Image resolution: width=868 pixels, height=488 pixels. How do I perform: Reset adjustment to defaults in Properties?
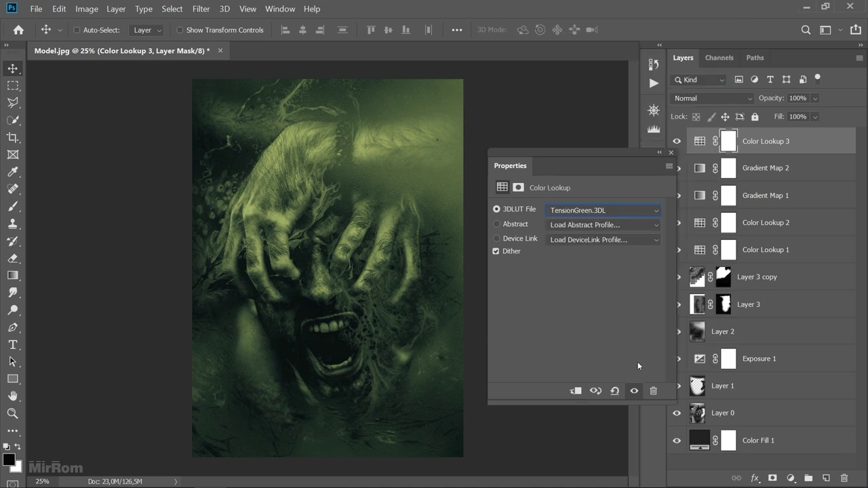pyautogui.click(x=614, y=391)
